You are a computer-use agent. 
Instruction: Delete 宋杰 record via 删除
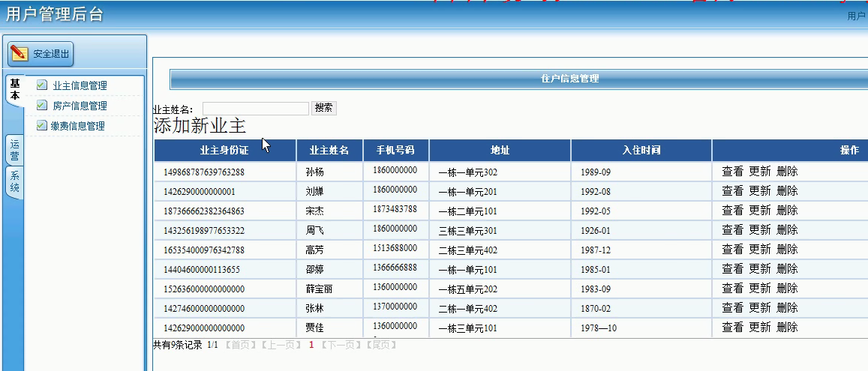click(x=787, y=210)
